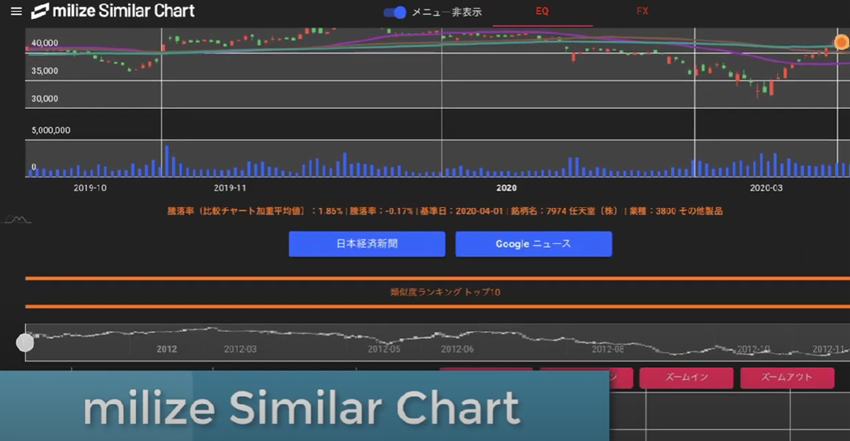This screenshot has height=441, width=850.
Task: Click the 2012 label in range navigator
Action: pos(167,349)
